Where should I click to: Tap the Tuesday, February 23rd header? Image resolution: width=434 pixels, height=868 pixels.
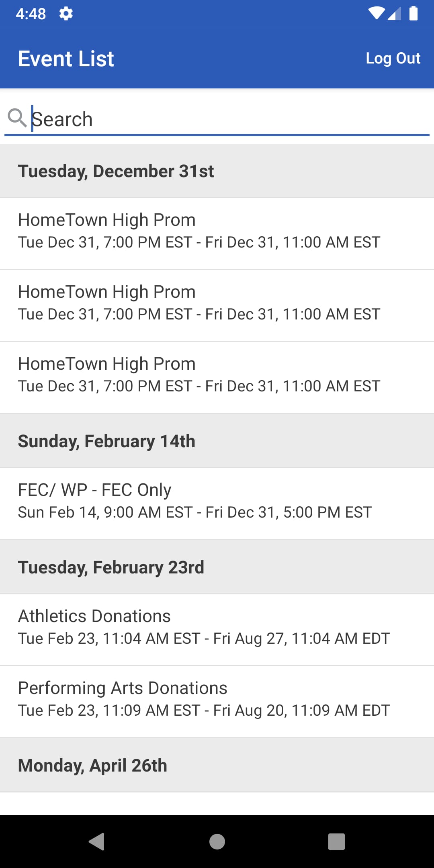(x=217, y=567)
